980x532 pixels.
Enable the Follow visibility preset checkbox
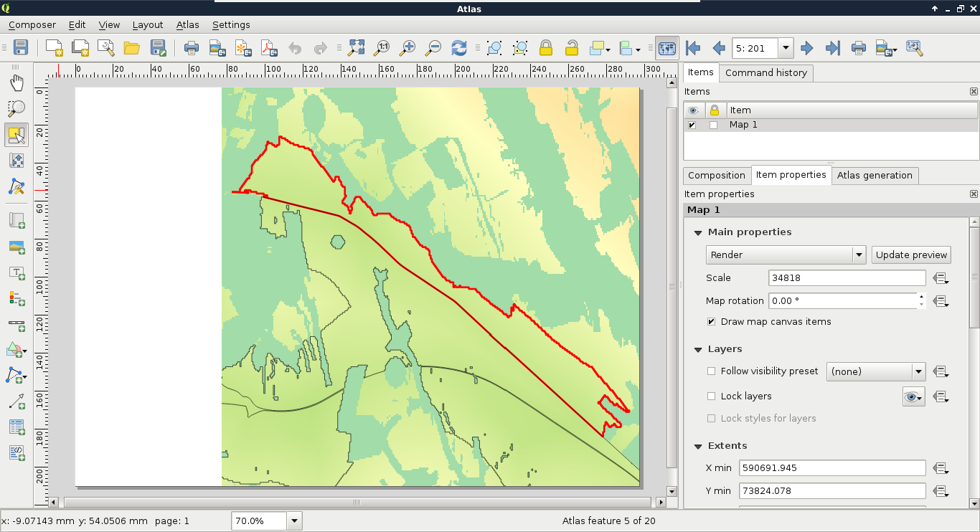click(711, 371)
